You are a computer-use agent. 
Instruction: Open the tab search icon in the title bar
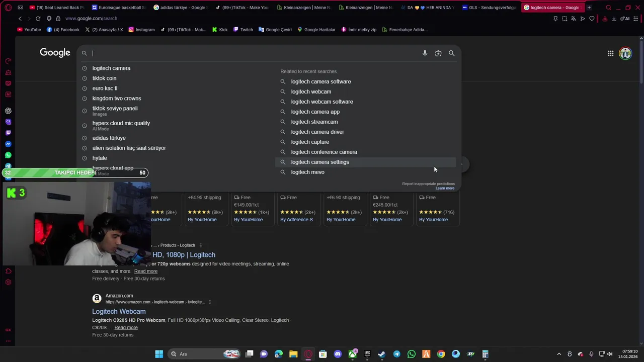(608, 8)
